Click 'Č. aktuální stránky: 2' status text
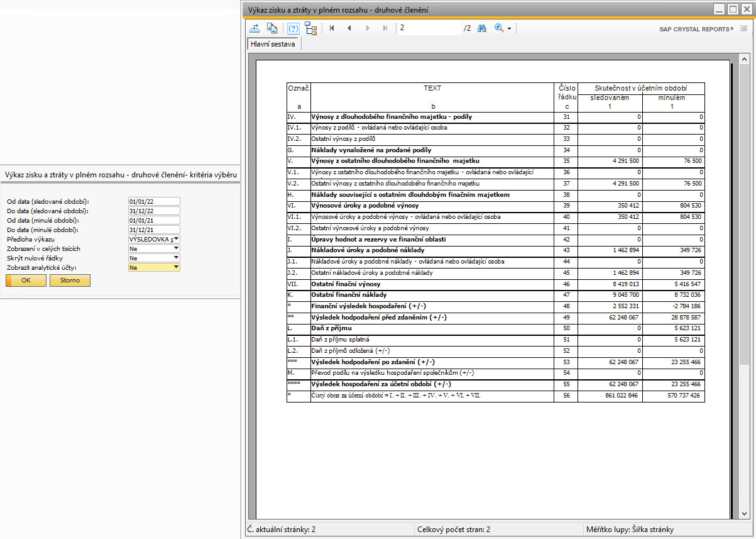The height and width of the screenshot is (539, 756). click(x=282, y=530)
